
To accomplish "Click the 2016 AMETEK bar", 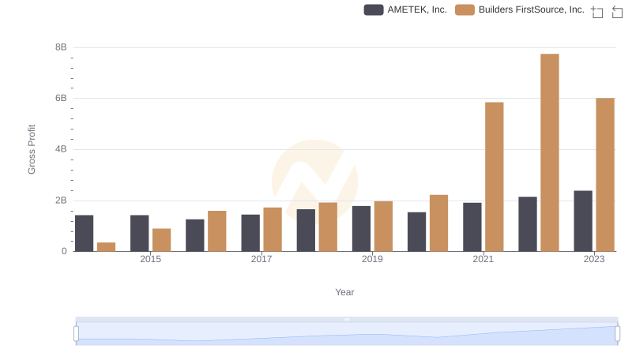I will 195,235.
